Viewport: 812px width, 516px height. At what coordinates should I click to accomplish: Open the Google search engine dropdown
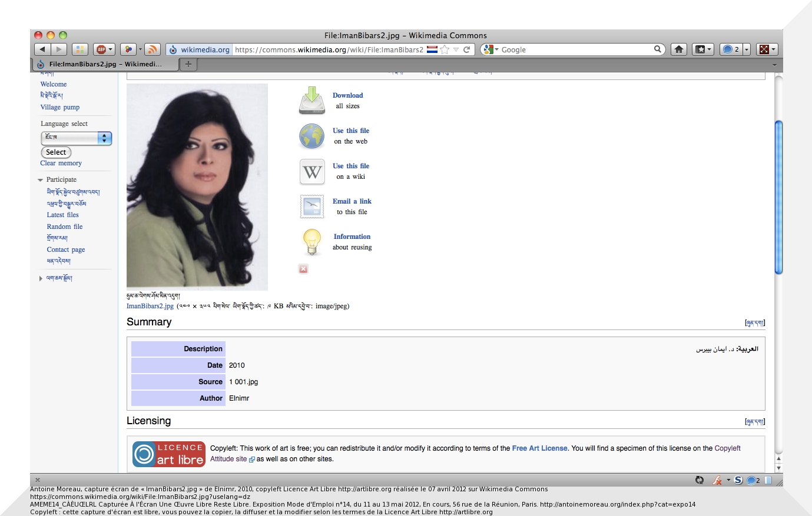tap(490, 49)
